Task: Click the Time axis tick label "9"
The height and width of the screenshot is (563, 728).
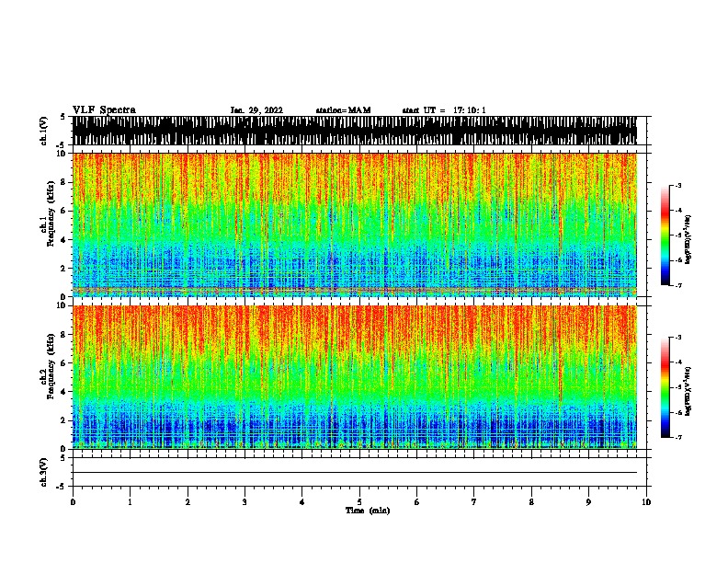Action: [x=588, y=502]
